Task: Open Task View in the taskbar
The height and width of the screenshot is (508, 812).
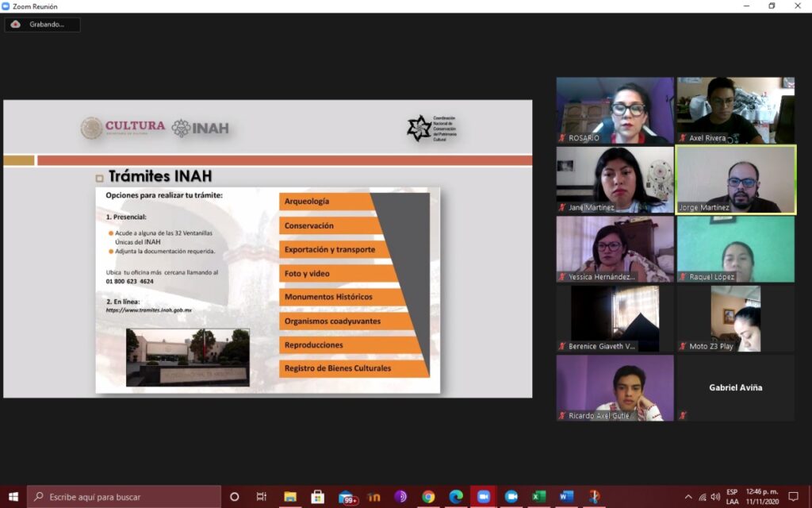Action: [262, 497]
